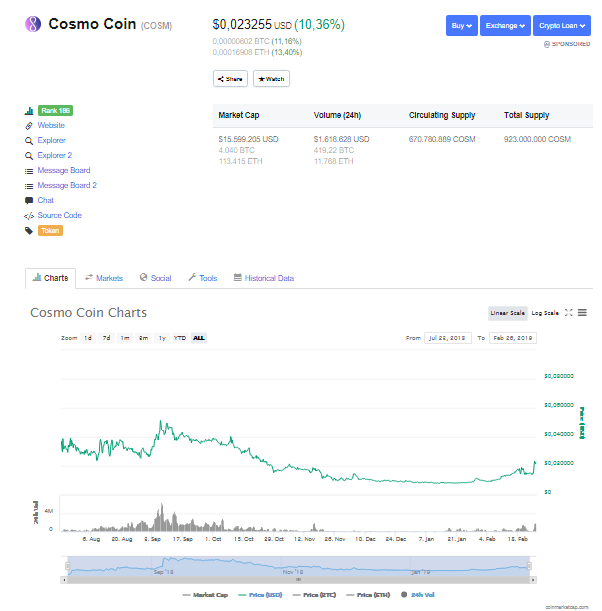Image resolution: width=602 pixels, height=611 pixels.
Task: Click the navigator range right handle
Action: click(x=529, y=566)
